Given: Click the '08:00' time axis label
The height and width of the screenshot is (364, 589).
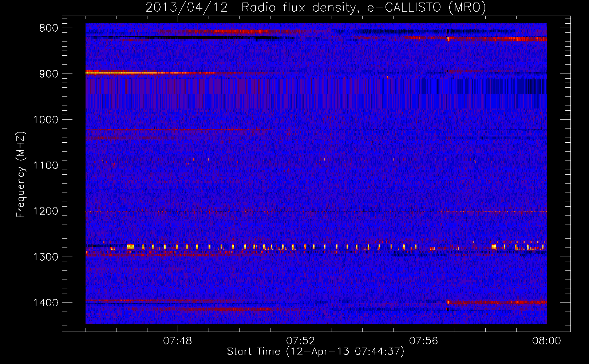Looking at the screenshot, I should [546, 341].
